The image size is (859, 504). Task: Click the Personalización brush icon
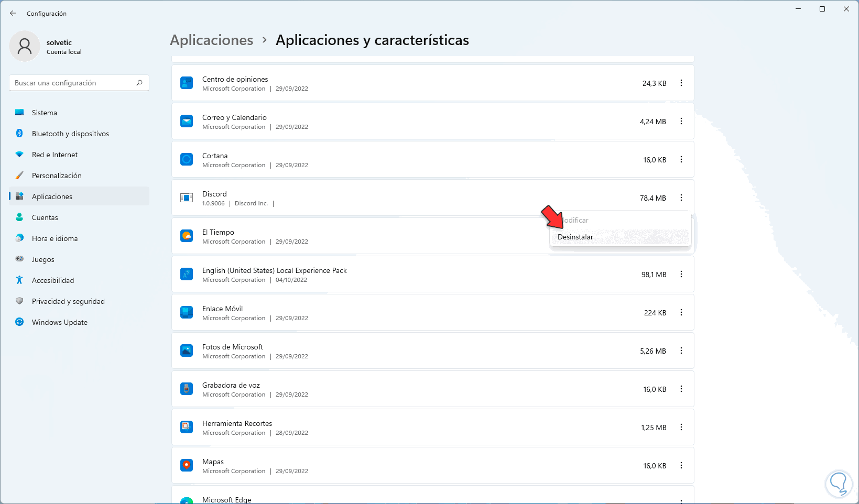(x=19, y=176)
